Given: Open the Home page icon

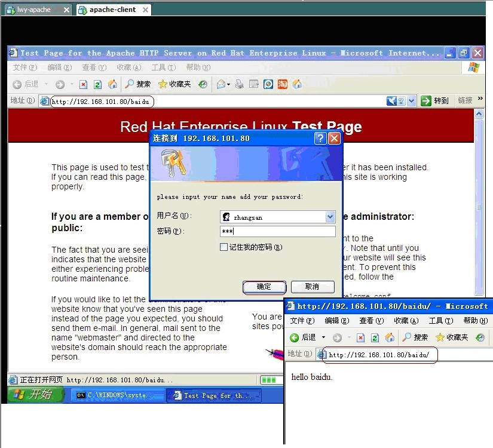Looking at the screenshot, I should tap(113, 84).
